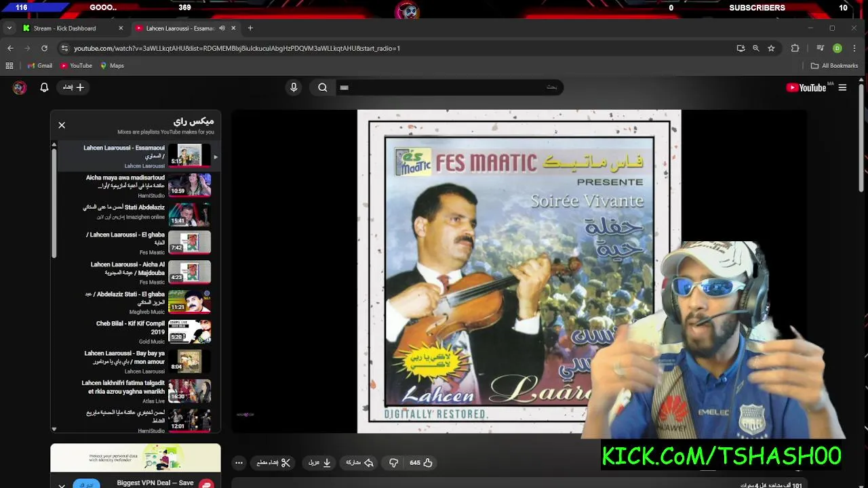Reload the page with the browser refresh icon

pos(45,48)
